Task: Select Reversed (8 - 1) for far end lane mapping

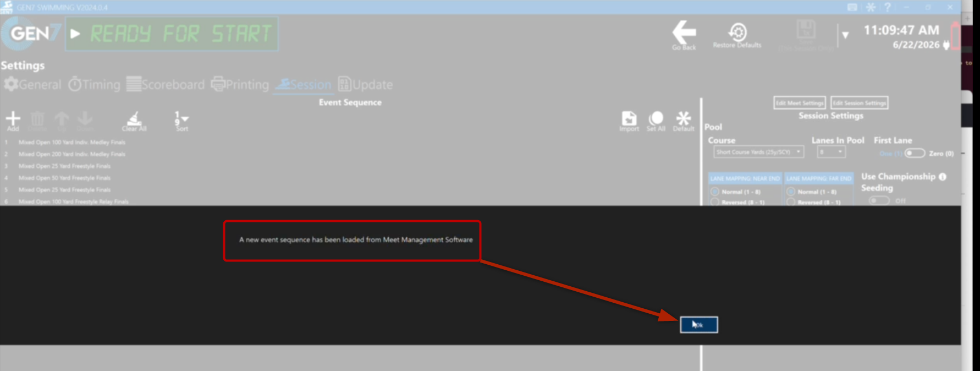Action: (791, 202)
